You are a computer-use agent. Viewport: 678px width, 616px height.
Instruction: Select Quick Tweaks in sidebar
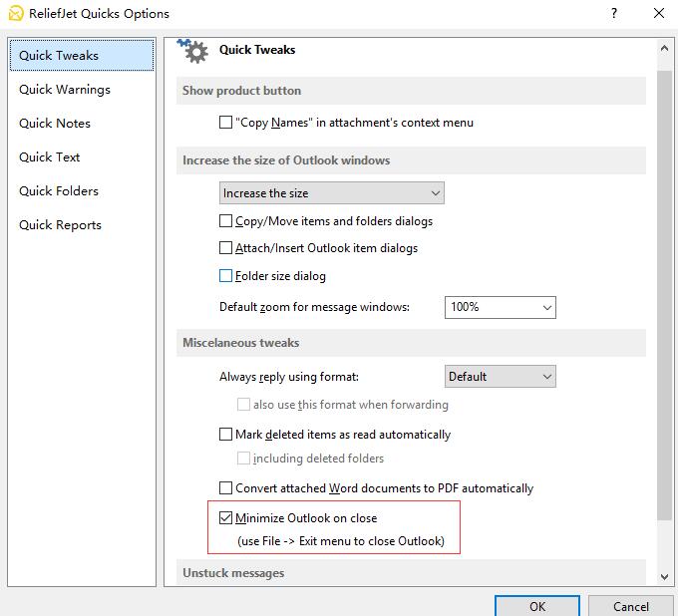[82, 56]
